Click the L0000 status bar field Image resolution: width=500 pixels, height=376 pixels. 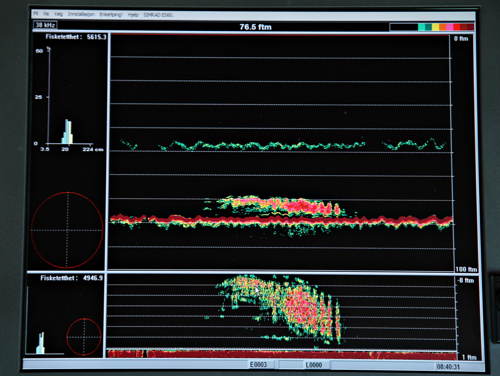tap(314, 365)
